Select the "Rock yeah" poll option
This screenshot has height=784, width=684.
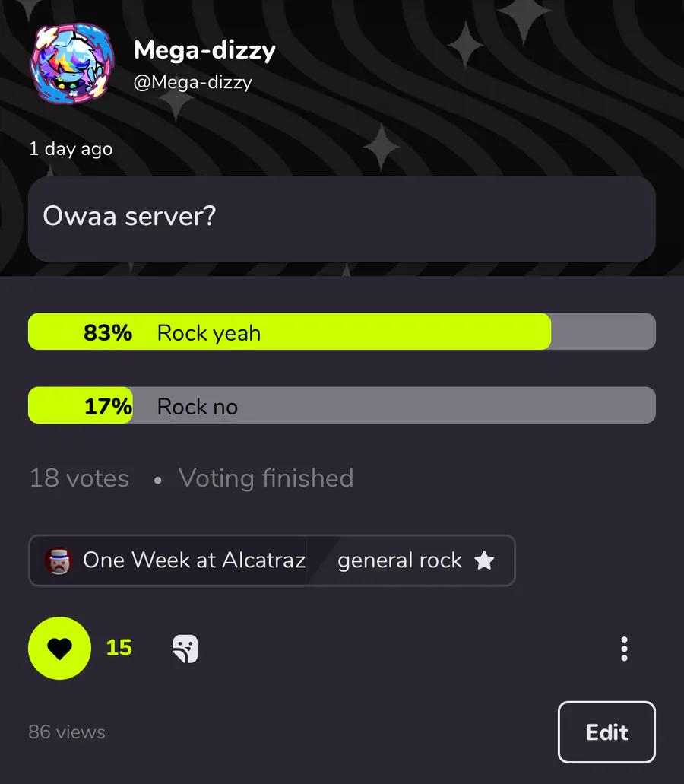209,332
